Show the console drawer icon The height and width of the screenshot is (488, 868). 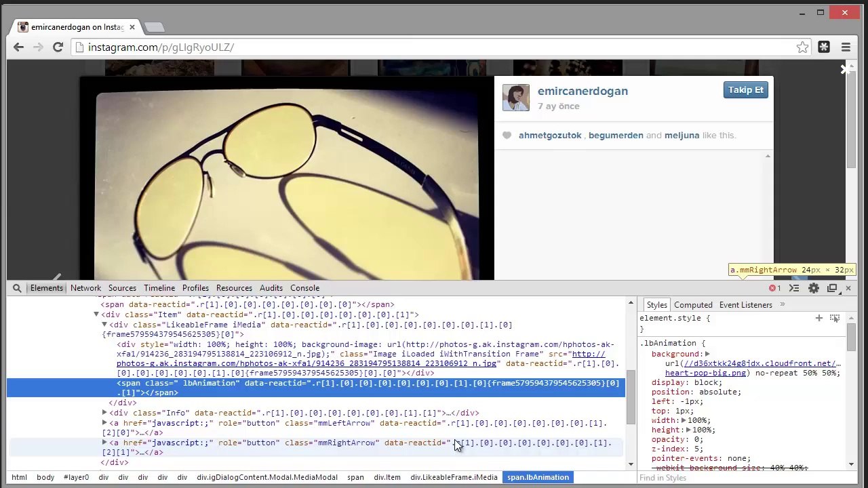coord(794,288)
